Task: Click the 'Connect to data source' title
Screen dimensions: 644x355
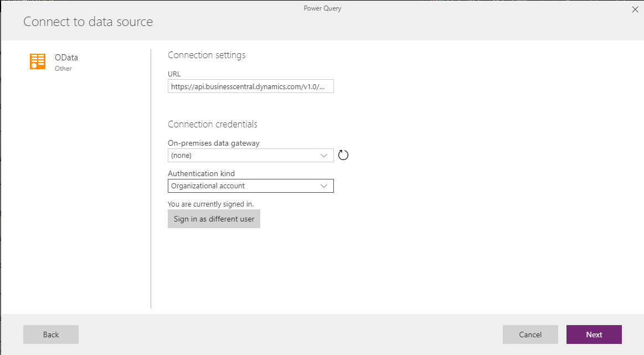Action: (88, 22)
